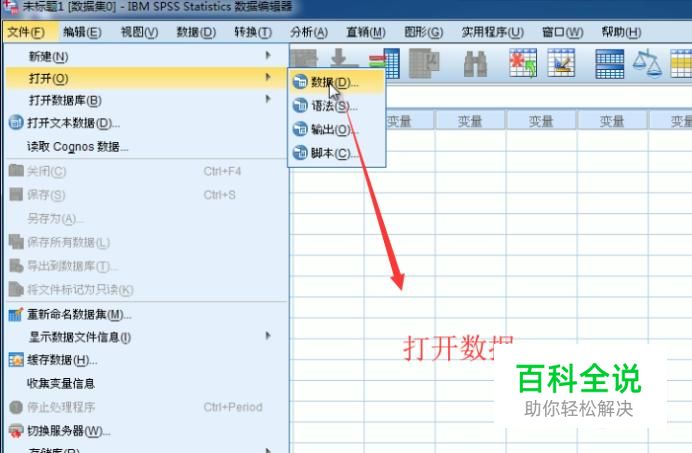Open the 直销(M) menu
This screenshot has height=453, width=692.
(x=366, y=32)
